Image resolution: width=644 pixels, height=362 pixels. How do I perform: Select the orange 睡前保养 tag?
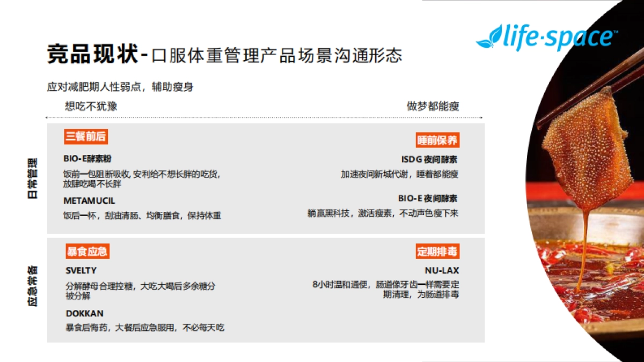(x=437, y=140)
